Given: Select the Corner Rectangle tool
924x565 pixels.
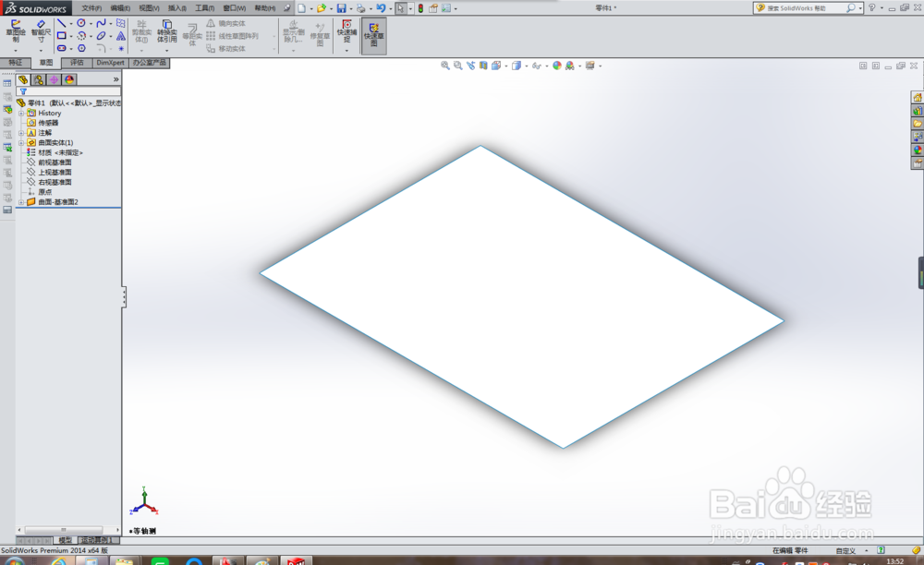Looking at the screenshot, I should tap(61, 36).
